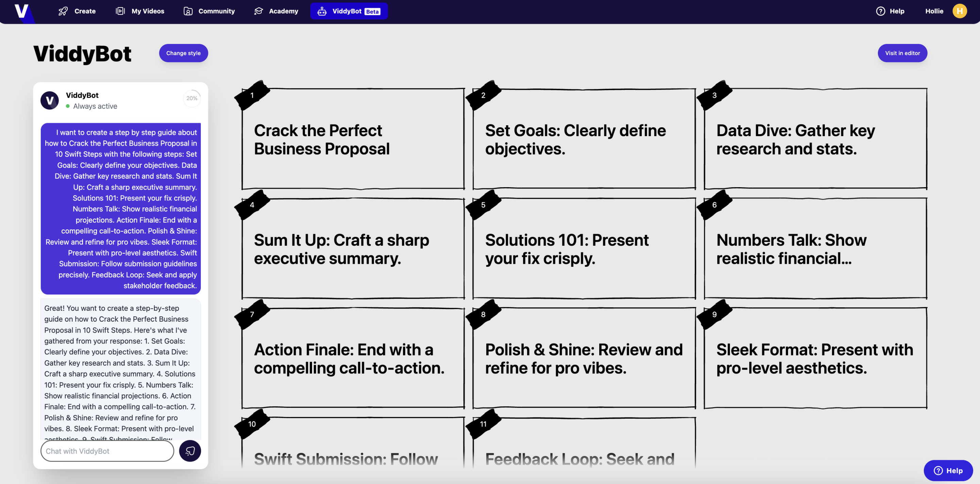Viewport: 980px width, 484px height.
Task: Click the 20% progress indicator
Action: pyautogui.click(x=192, y=98)
